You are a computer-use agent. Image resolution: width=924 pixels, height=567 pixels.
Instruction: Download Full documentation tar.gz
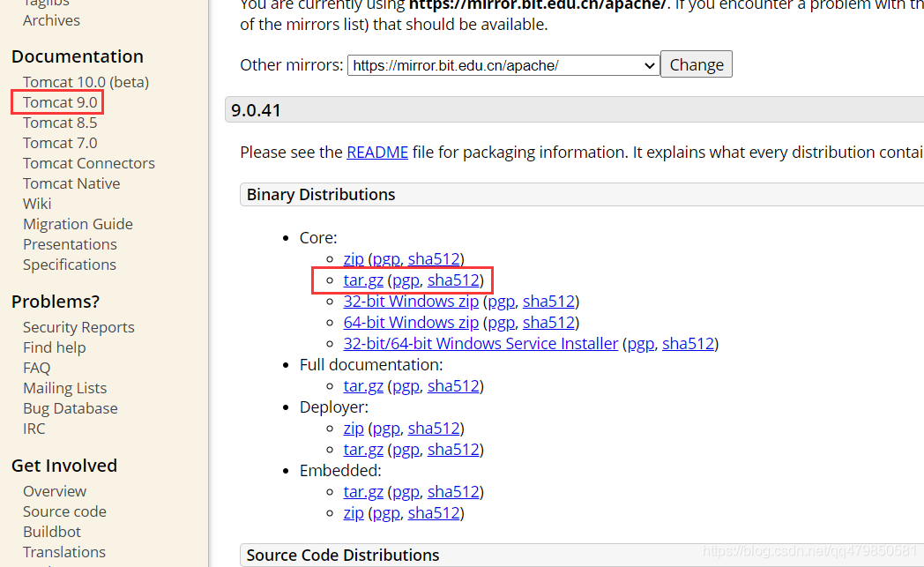[363, 386]
